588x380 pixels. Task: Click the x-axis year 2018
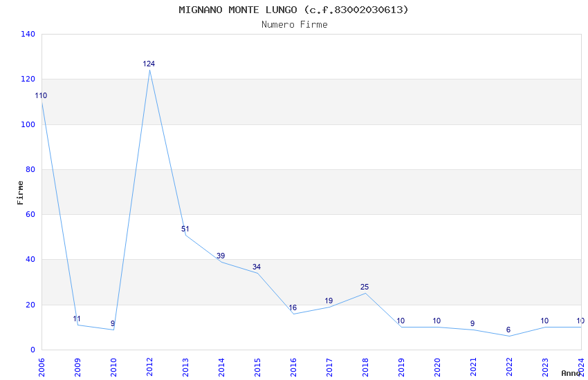pyautogui.click(x=365, y=367)
